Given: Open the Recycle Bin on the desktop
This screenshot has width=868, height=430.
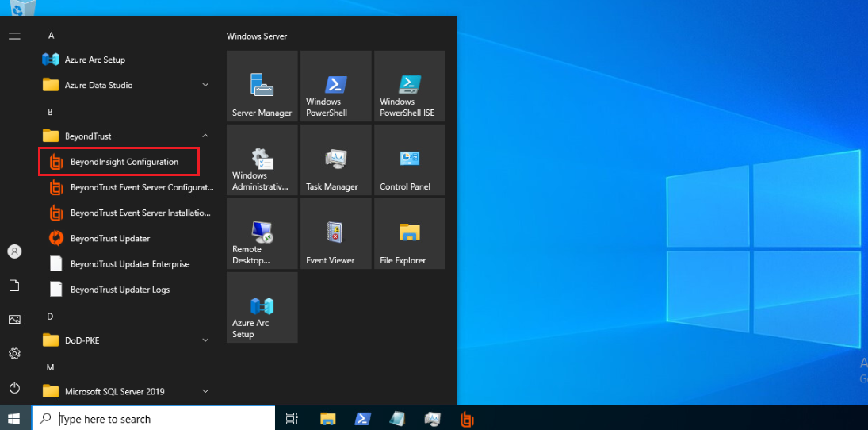Looking at the screenshot, I should pos(23,8).
